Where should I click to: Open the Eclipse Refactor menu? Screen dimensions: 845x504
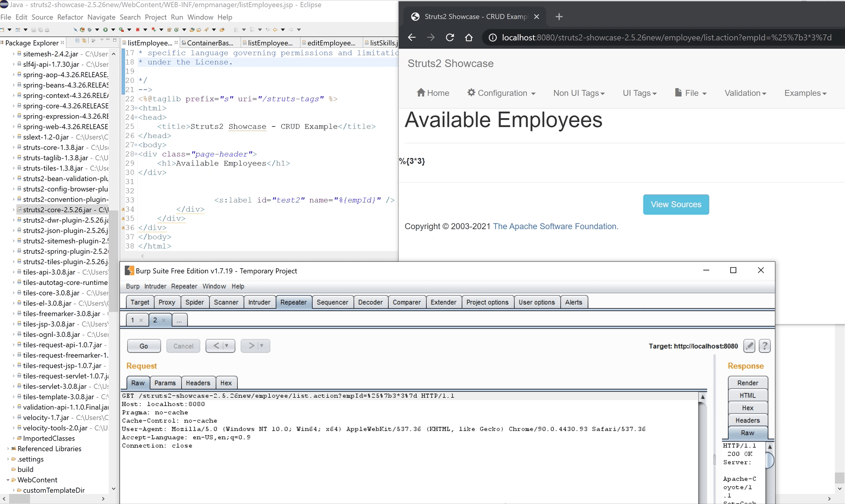coord(70,17)
